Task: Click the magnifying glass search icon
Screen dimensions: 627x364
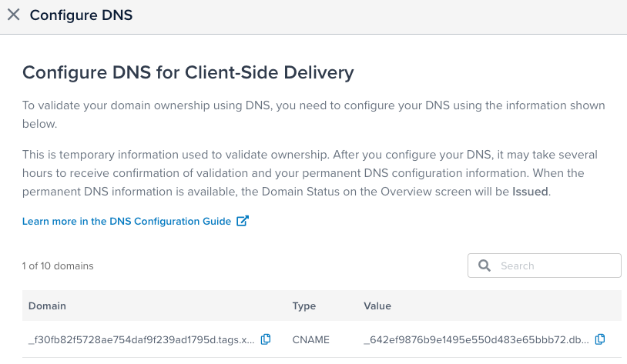Action: click(x=484, y=265)
